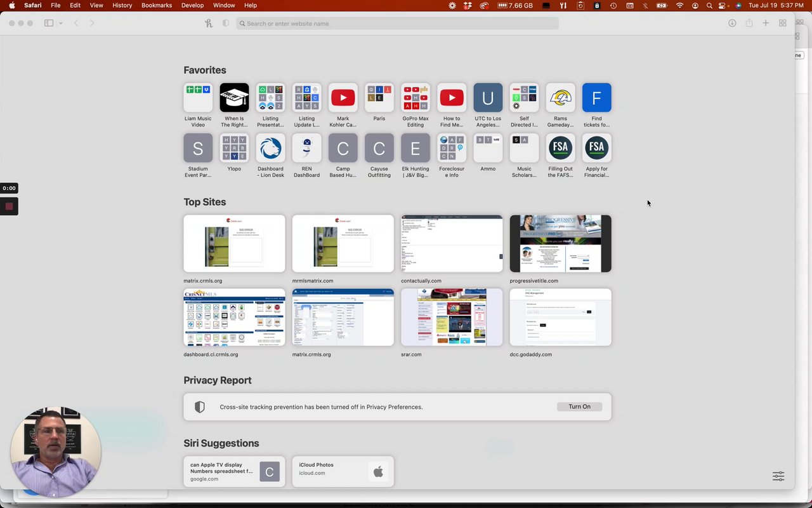Image resolution: width=812 pixels, height=508 pixels.
Task: Open the Ammo favorites folder
Action: 488,148
